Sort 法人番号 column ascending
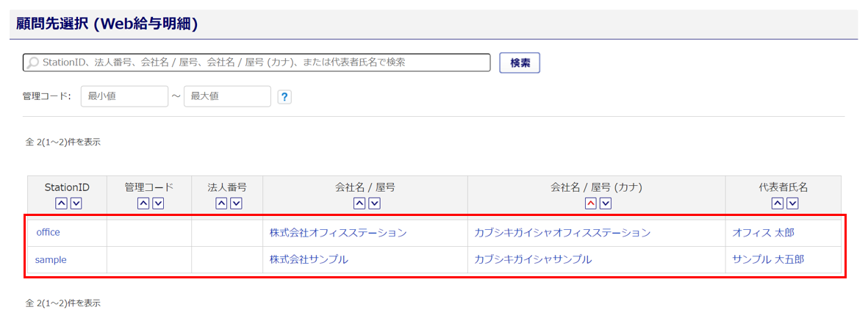Image resolution: width=868 pixels, height=321 pixels. [221, 203]
